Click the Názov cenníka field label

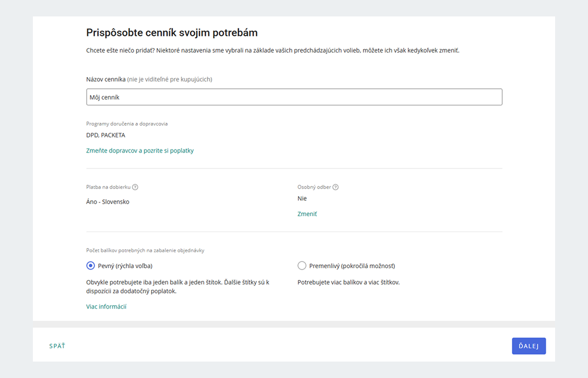coord(149,80)
